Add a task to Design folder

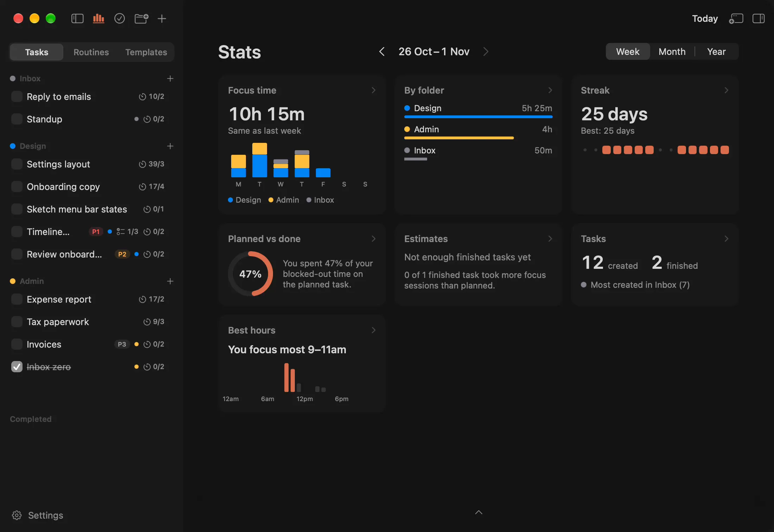[x=170, y=146]
